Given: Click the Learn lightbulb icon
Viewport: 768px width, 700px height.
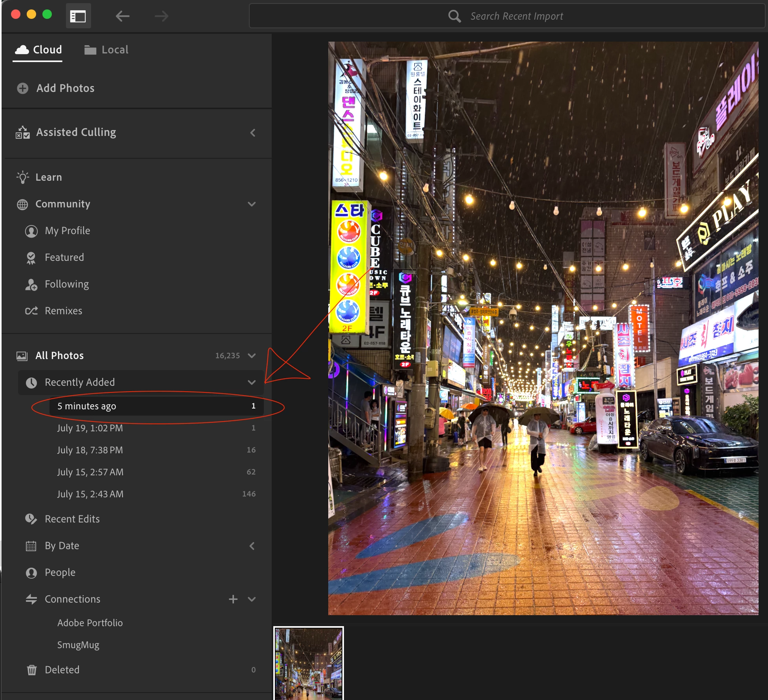Looking at the screenshot, I should click(x=23, y=177).
